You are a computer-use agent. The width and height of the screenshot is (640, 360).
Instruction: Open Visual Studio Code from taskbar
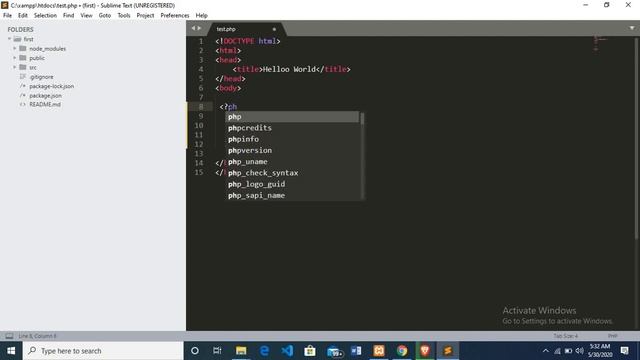coord(287,351)
